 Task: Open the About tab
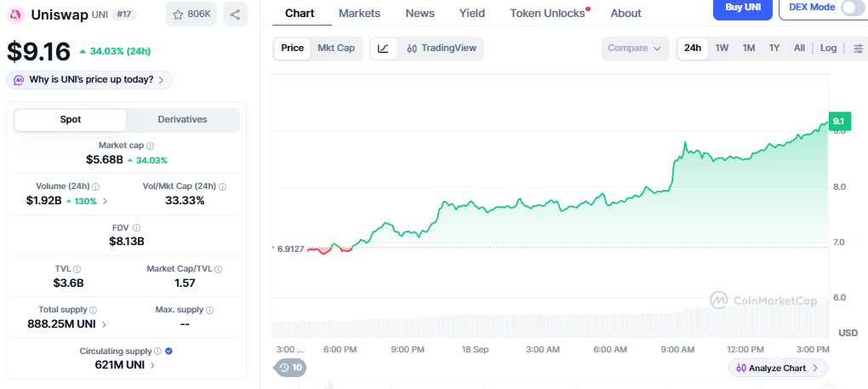point(625,14)
